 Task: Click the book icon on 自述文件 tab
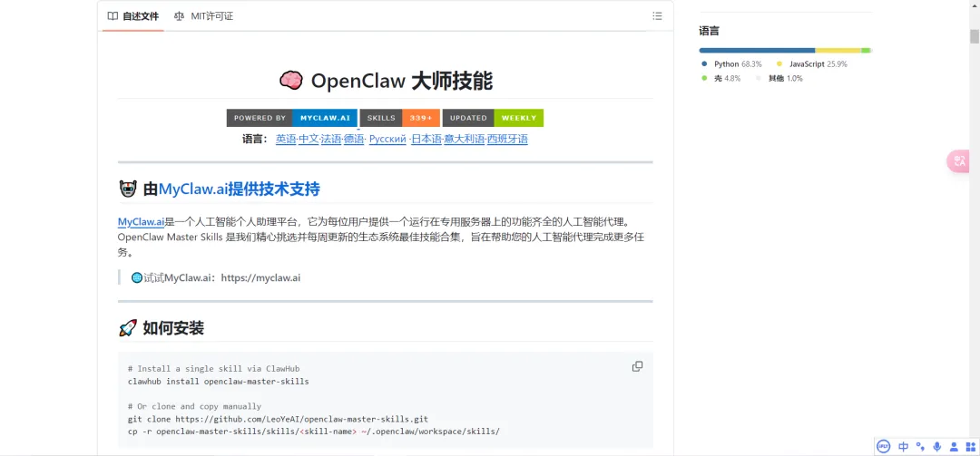pyautogui.click(x=113, y=16)
